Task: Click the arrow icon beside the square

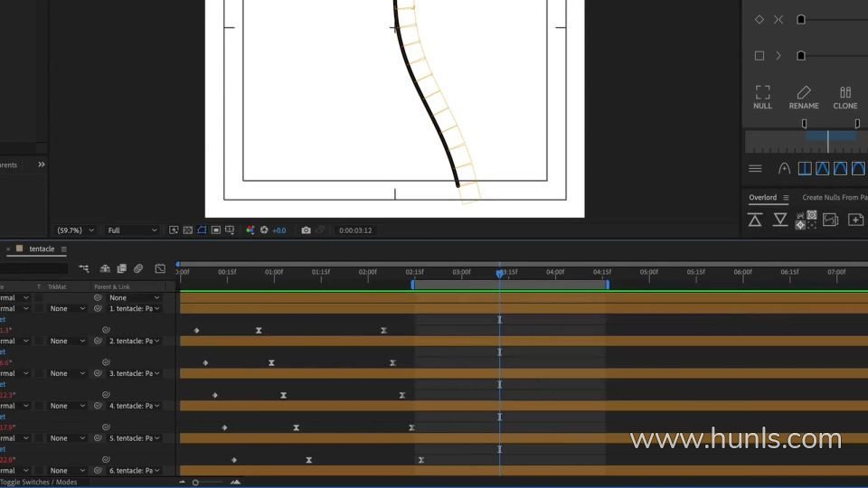Action: click(778, 55)
